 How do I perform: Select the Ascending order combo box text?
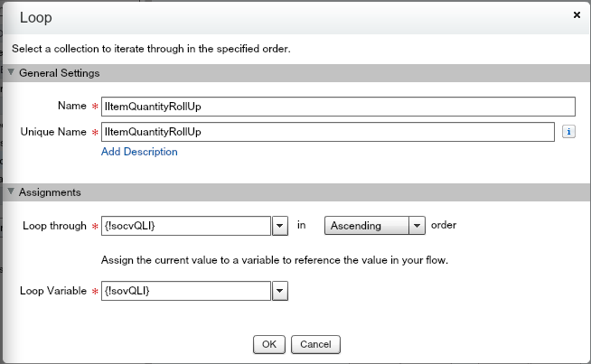click(366, 225)
